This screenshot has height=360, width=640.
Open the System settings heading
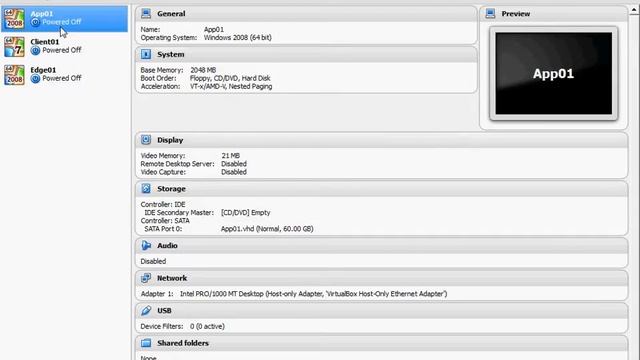[171, 54]
